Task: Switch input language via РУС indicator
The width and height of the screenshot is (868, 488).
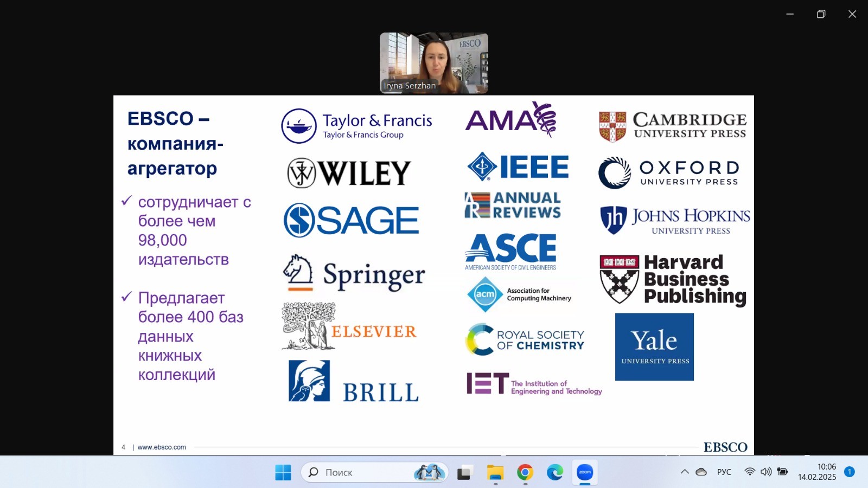Action: tap(724, 472)
